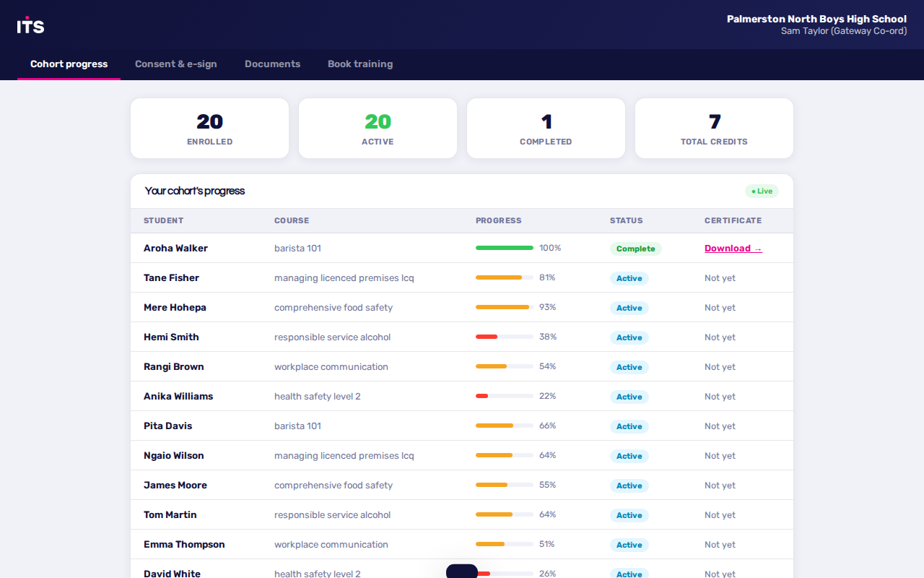The height and width of the screenshot is (578, 924).
Task: Click Aroha Walker's Complete status badge
Action: coord(635,249)
